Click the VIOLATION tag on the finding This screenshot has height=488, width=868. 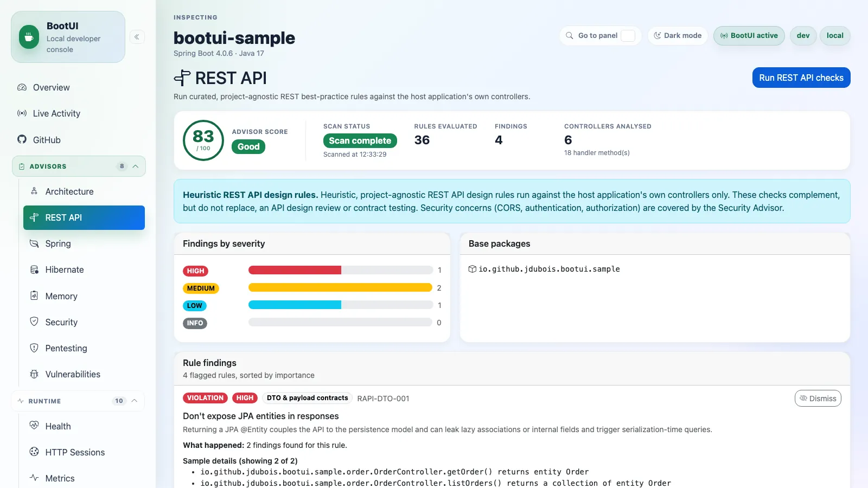tap(205, 398)
